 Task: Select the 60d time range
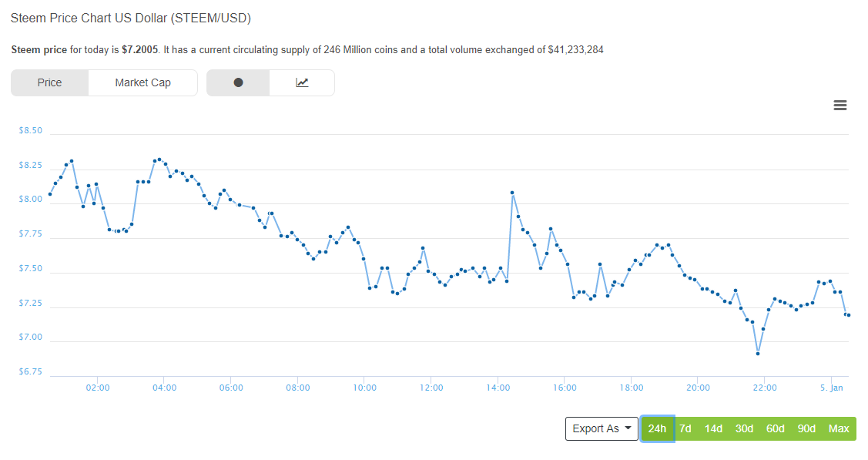click(775, 428)
